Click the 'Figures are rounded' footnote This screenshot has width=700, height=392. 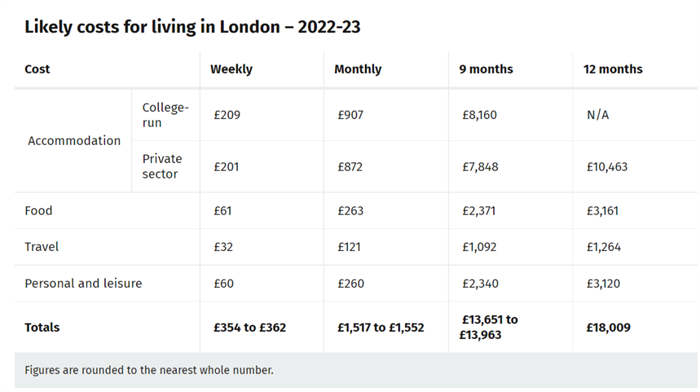coord(149,370)
